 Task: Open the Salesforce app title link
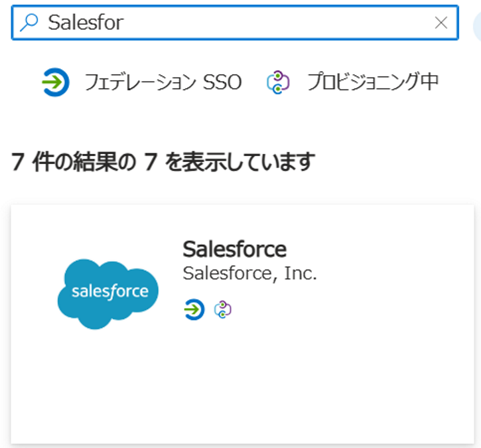point(234,249)
